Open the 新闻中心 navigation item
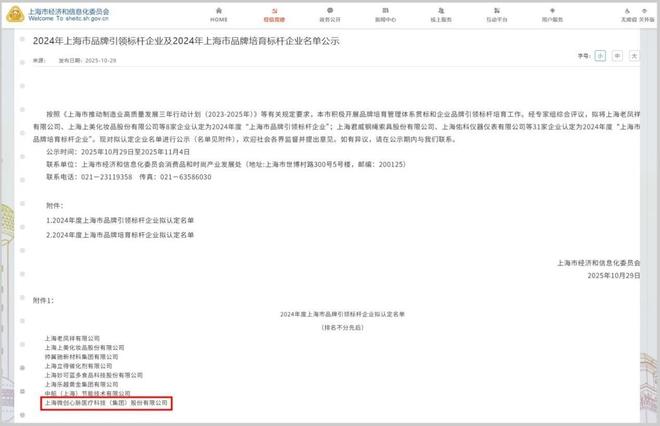 pos(385,15)
